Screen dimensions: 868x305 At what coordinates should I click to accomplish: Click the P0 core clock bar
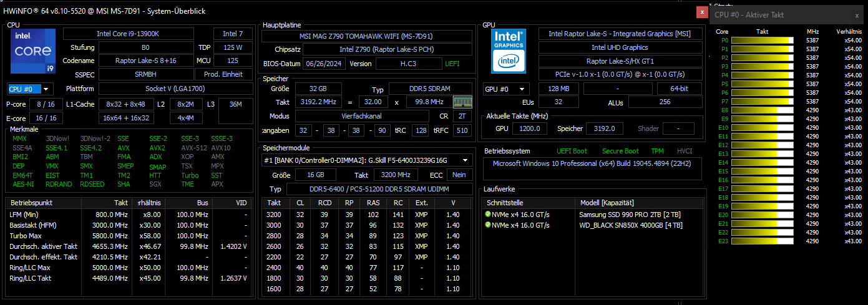pyautogui.click(x=762, y=40)
